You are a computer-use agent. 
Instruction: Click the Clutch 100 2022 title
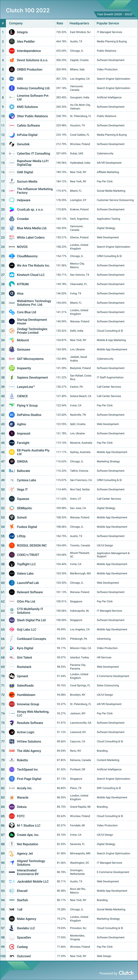tap(28, 10)
